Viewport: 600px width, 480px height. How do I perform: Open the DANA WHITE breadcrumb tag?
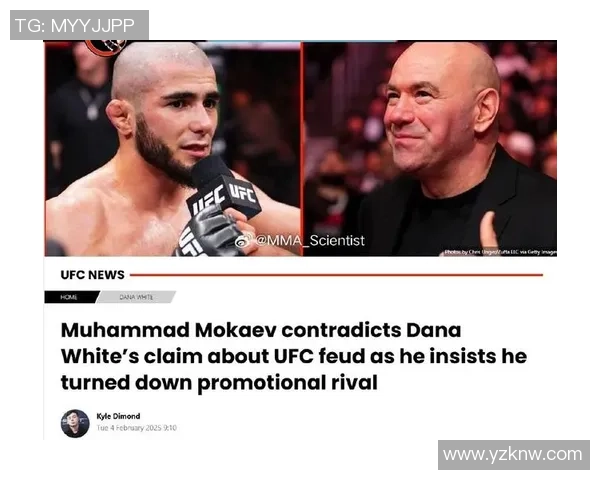[x=136, y=297]
